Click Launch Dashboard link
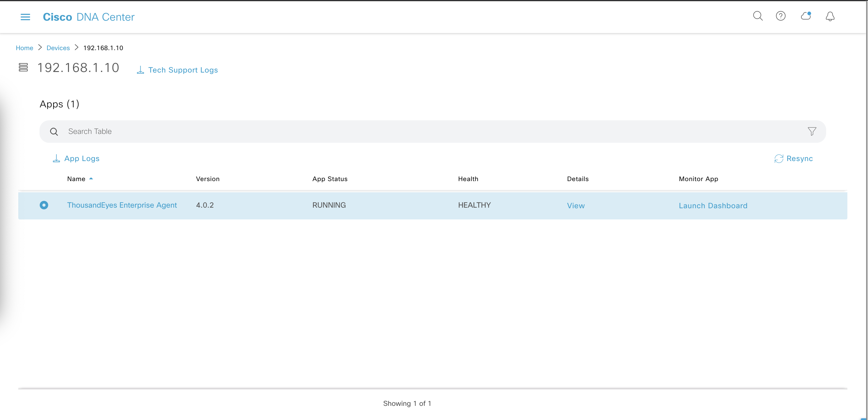Viewport: 868px width, 420px height. click(713, 206)
